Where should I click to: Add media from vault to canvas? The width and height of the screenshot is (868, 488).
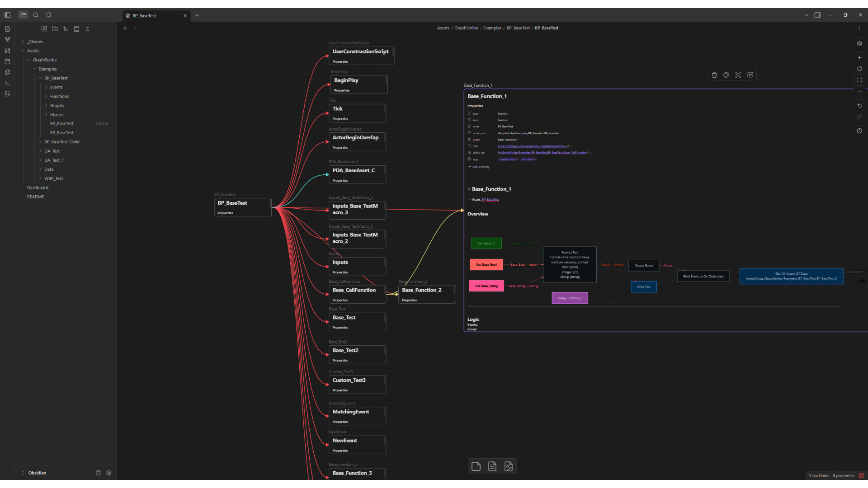coord(509,466)
